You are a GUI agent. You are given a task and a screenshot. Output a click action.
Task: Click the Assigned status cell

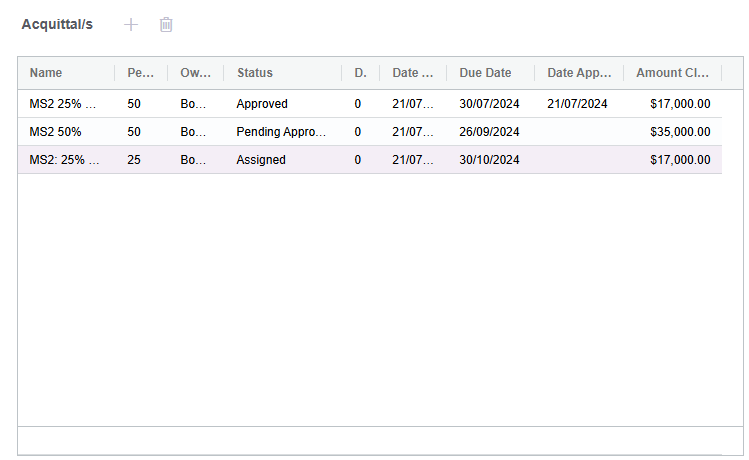click(261, 160)
